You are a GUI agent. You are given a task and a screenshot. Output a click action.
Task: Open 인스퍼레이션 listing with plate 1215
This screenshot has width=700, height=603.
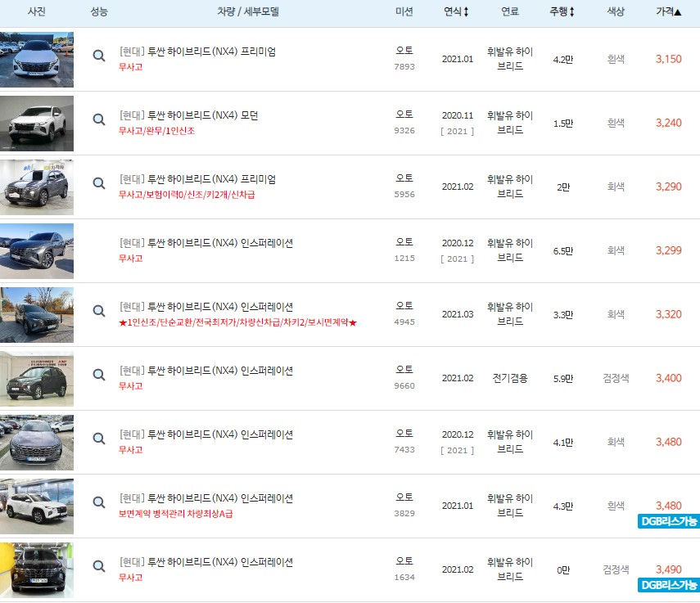click(x=205, y=243)
